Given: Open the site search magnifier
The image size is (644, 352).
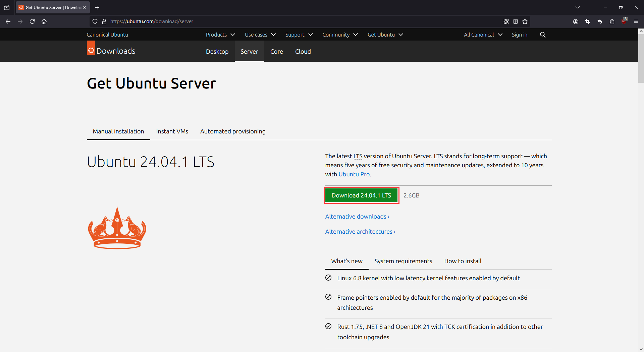Looking at the screenshot, I should pyautogui.click(x=543, y=35).
